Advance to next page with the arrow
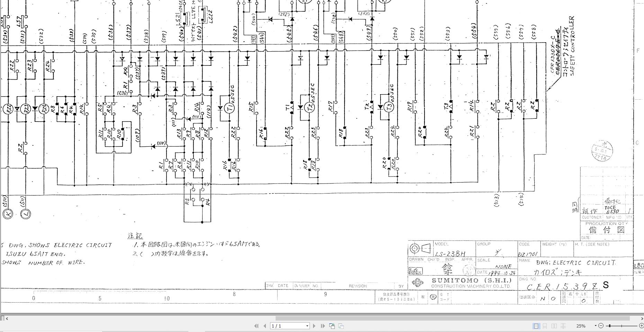 pyautogui.click(x=314, y=326)
